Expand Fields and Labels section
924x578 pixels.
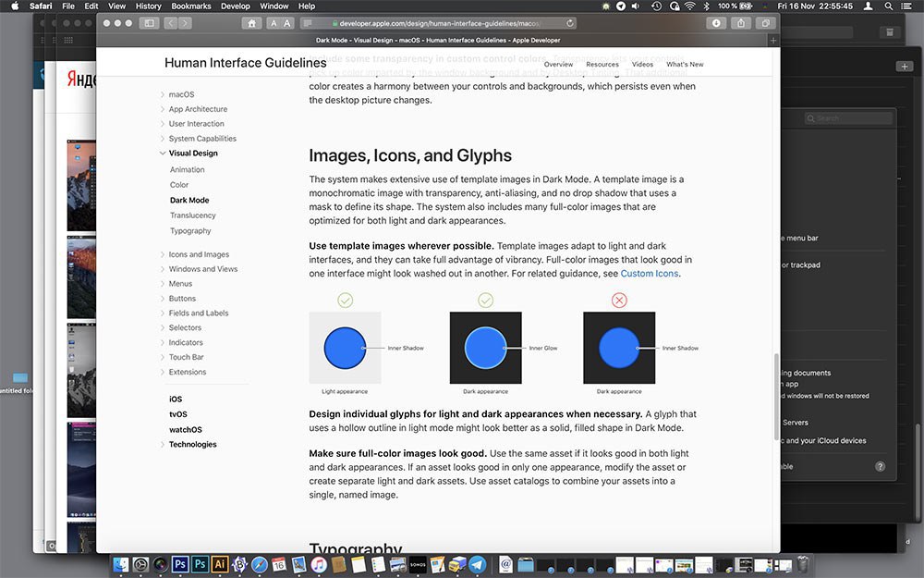pyautogui.click(x=163, y=314)
